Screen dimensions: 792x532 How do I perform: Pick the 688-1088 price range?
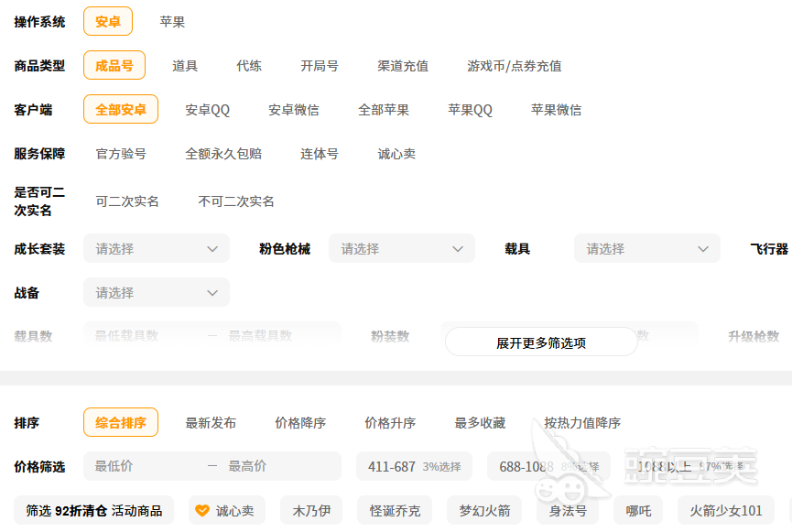point(549,466)
